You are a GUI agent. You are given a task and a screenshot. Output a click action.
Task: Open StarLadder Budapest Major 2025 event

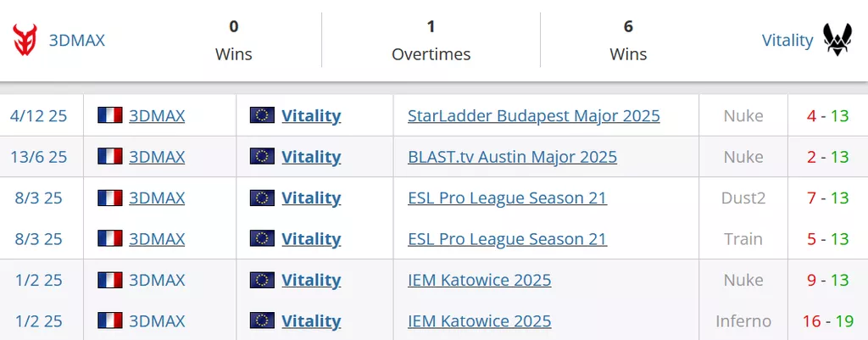tap(533, 116)
